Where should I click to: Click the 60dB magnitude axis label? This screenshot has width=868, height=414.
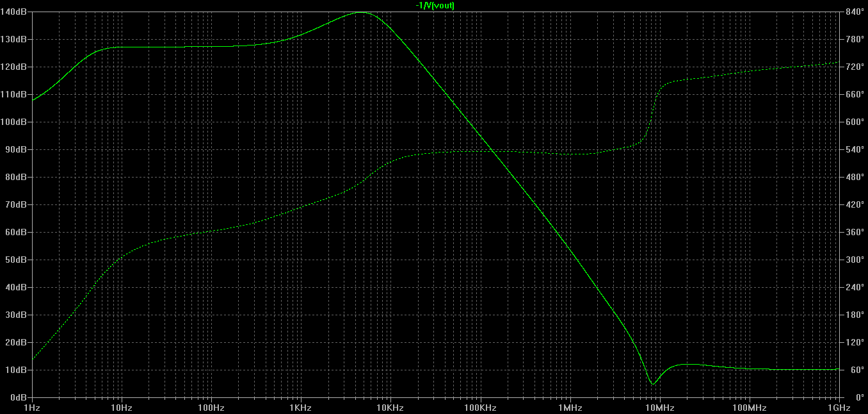pyautogui.click(x=17, y=232)
